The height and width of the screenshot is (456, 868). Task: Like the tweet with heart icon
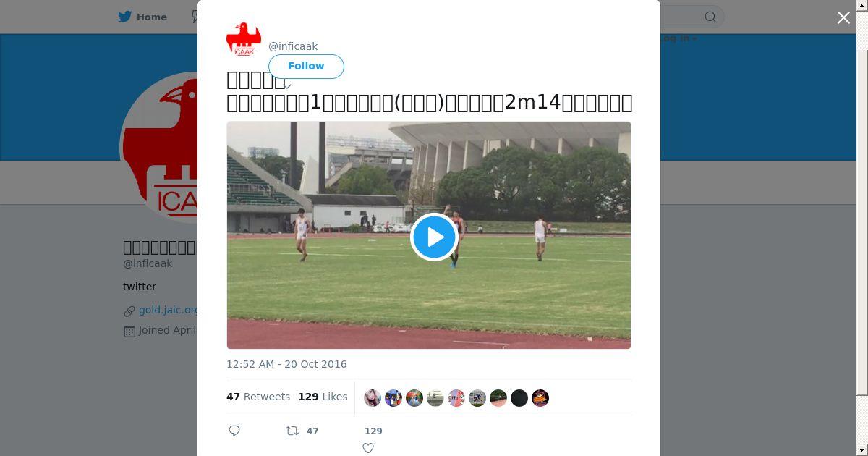coord(368,448)
